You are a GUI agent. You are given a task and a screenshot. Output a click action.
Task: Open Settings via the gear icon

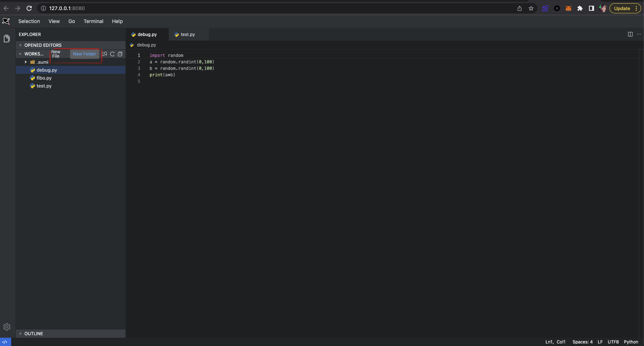(6, 327)
